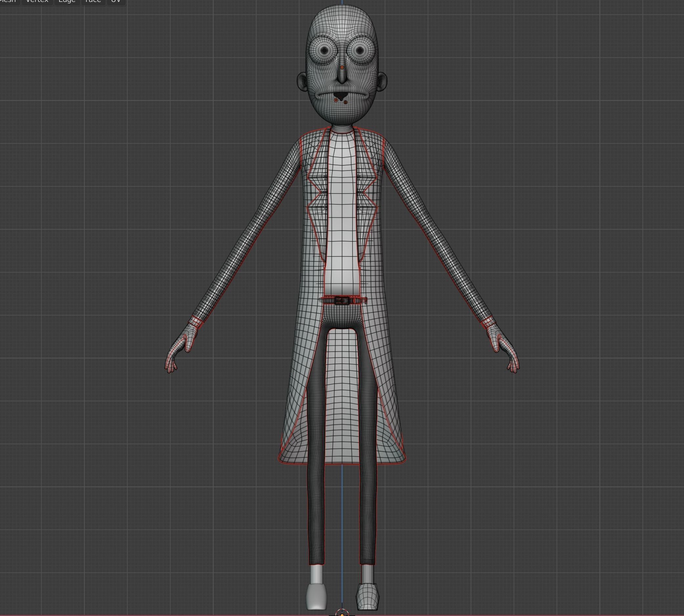
Task: Open the Face menu
Action: coord(93,2)
